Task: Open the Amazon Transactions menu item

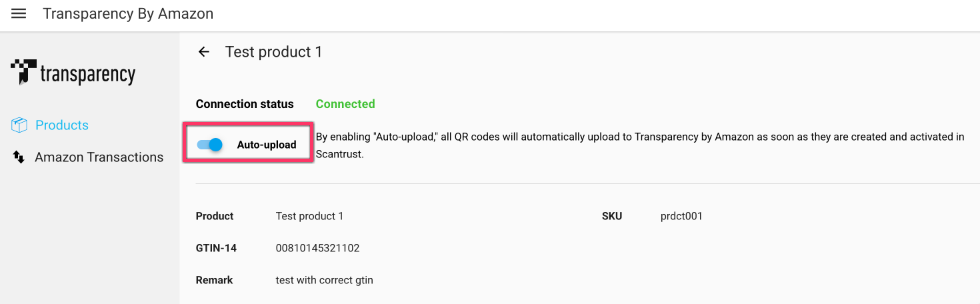Action: pyautogui.click(x=99, y=157)
